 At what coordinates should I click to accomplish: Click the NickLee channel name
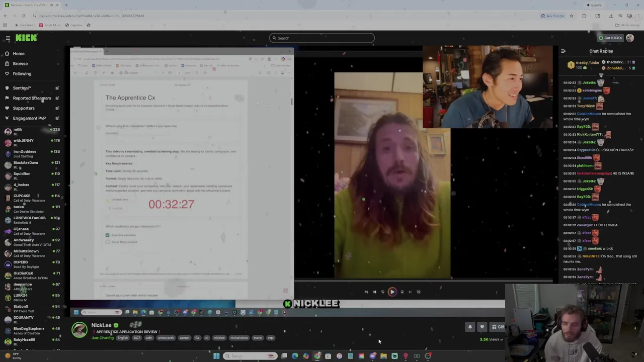click(x=101, y=325)
